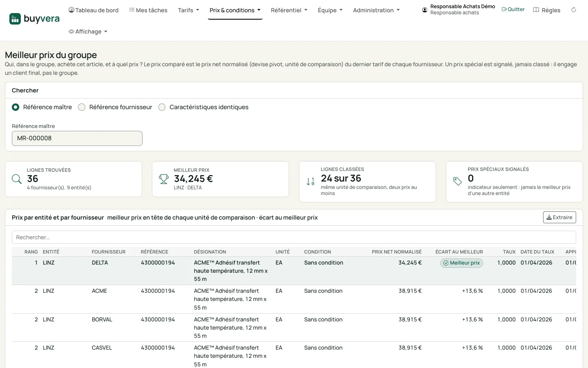Click the user profile icon beside Responsable Achats Démo
Screen dimensions: 588x368
pyautogui.click(x=425, y=10)
